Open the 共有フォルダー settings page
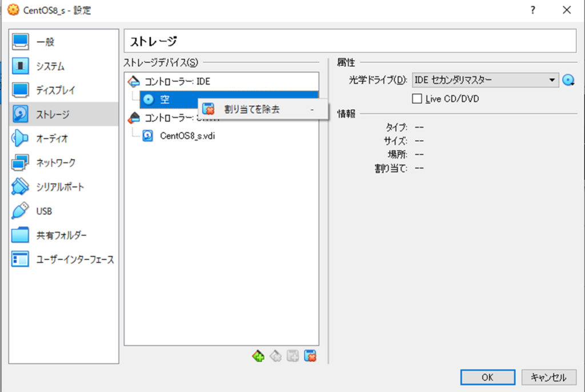The width and height of the screenshot is (585, 392). (64, 235)
